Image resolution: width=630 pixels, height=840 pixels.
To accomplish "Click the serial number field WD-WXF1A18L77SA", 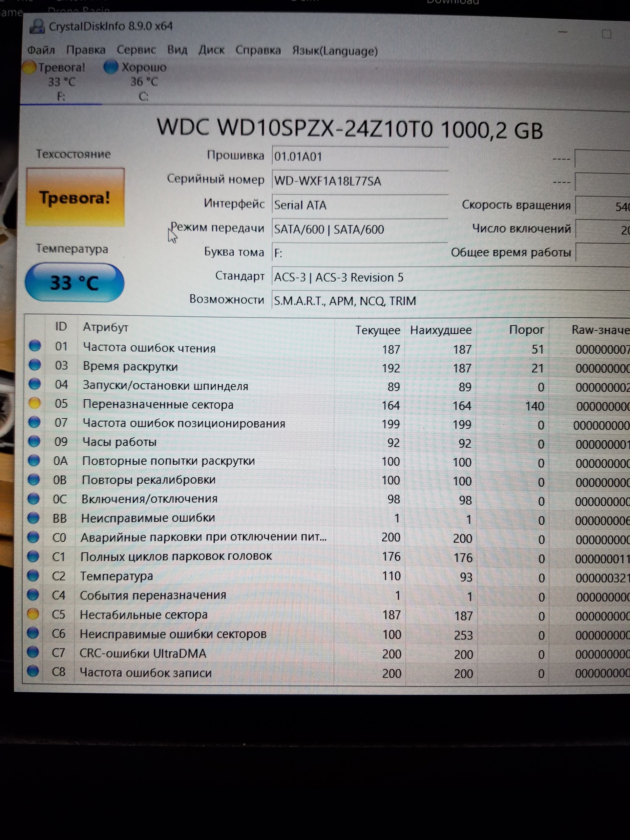I will (x=360, y=181).
